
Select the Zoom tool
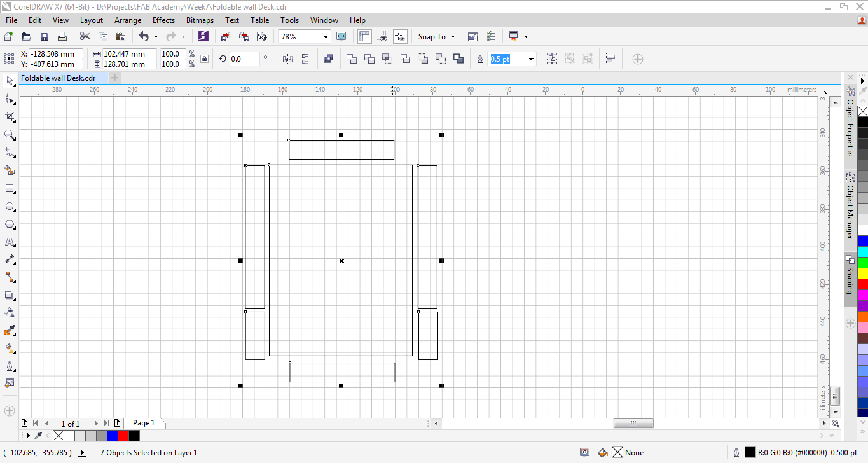pos(10,135)
